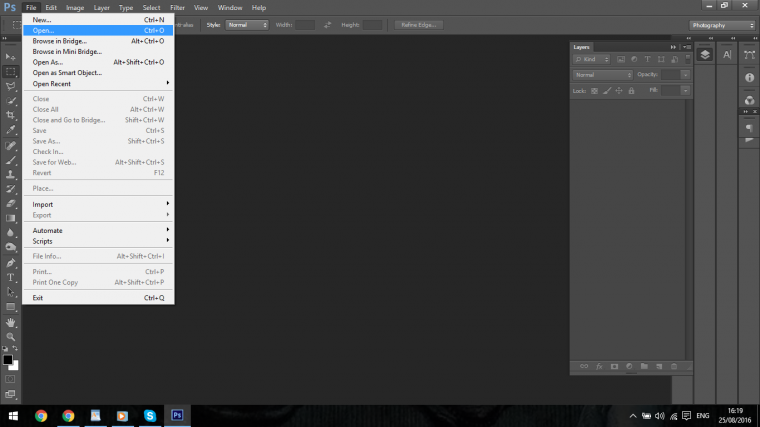This screenshot has height=427, width=760.
Task: Open the Layers panel options menu
Action: point(687,47)
